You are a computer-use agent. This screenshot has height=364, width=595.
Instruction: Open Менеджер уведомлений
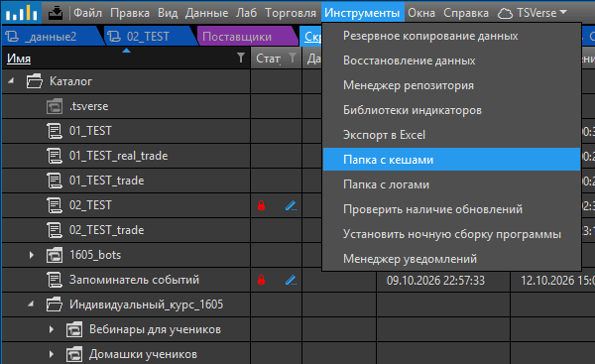coord(451,259)
